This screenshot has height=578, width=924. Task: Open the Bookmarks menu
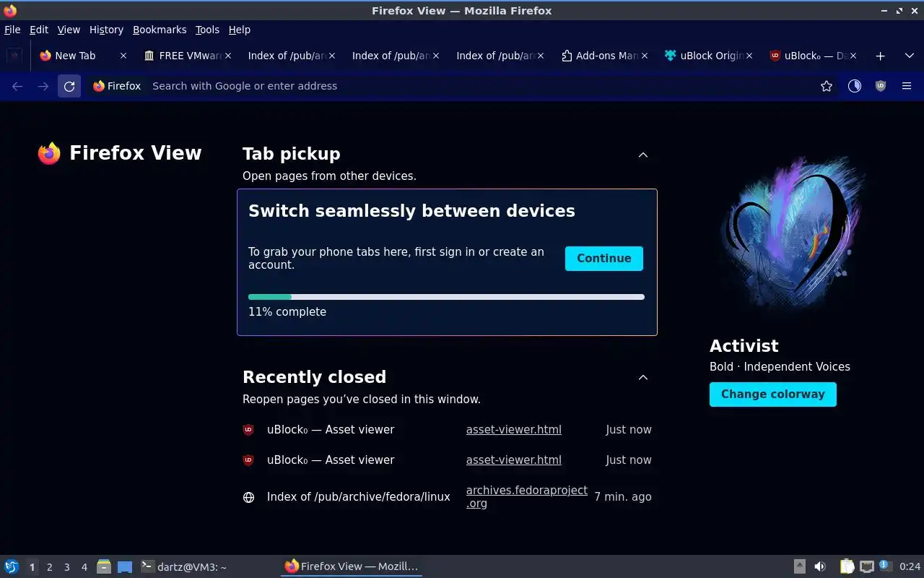(x=160, y=30)
